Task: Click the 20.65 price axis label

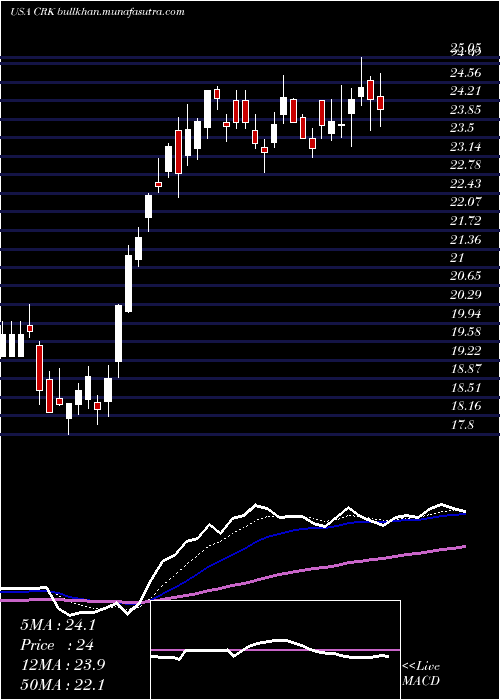Action: 466,276
